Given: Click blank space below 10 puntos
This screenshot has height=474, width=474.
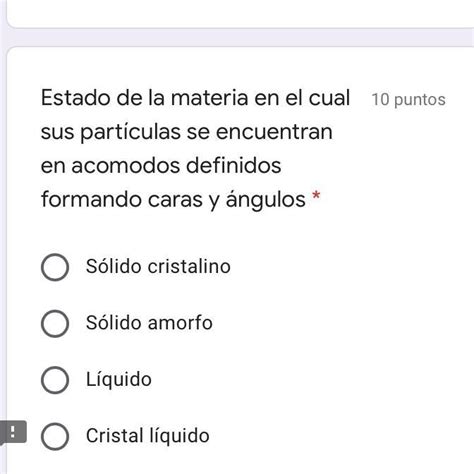Looking at the screenshot, I should point(409,150).
